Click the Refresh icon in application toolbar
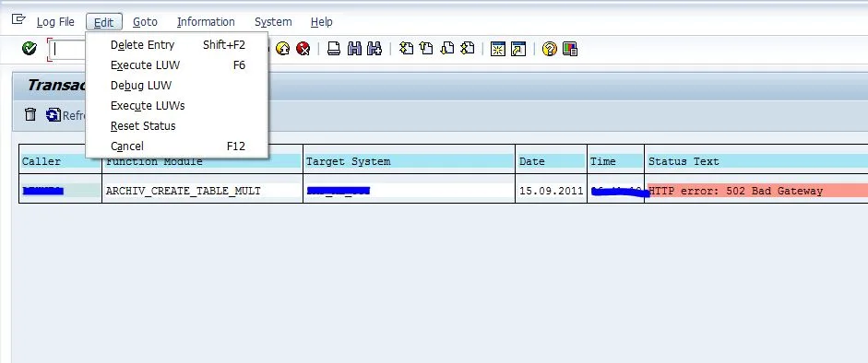The height and width of the screenshot is (363, 868). [x=54, y=115]
